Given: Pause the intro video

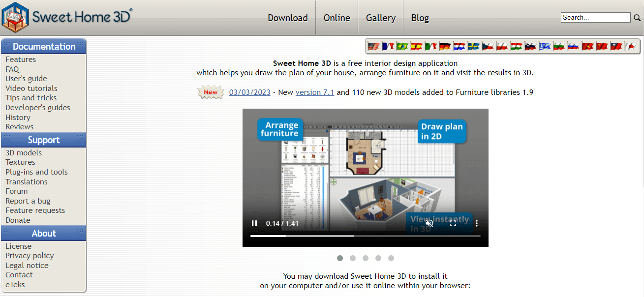Looking at the screenshot, I should click(x=254, y=223).
